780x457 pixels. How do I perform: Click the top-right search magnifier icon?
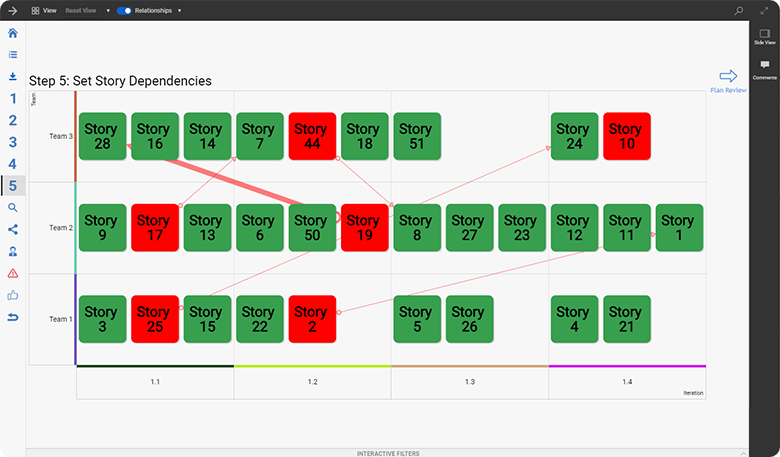(x=739, y=10)
